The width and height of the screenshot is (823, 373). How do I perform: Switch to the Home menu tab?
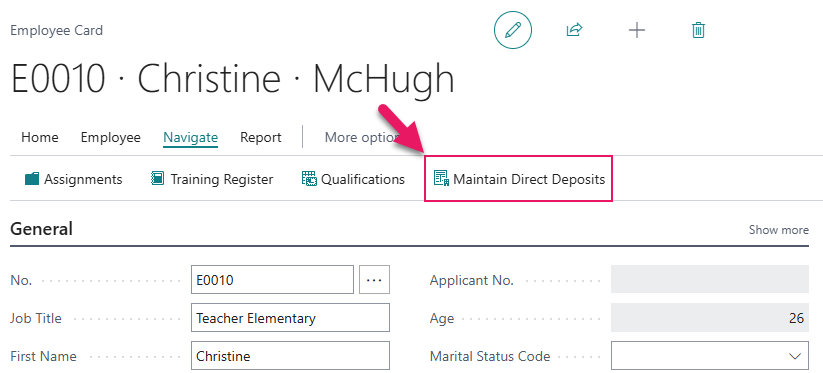point(39,137)
